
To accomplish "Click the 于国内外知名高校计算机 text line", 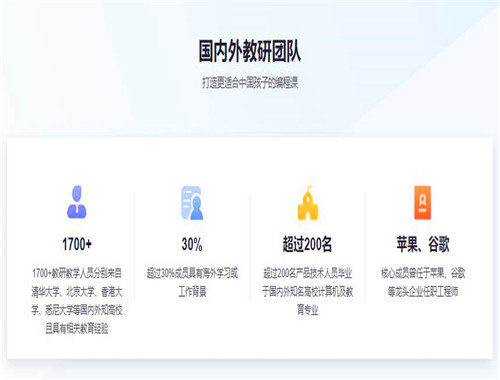I will coord(308,292).
